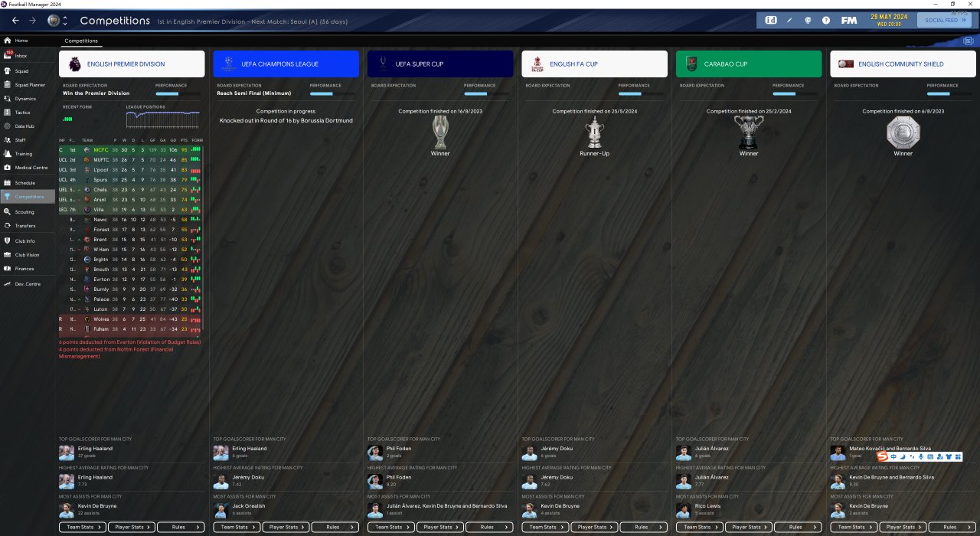Viewport: 980px width, 536px height.
Task: Select Spurs row in league table
Action: [132, 179]
